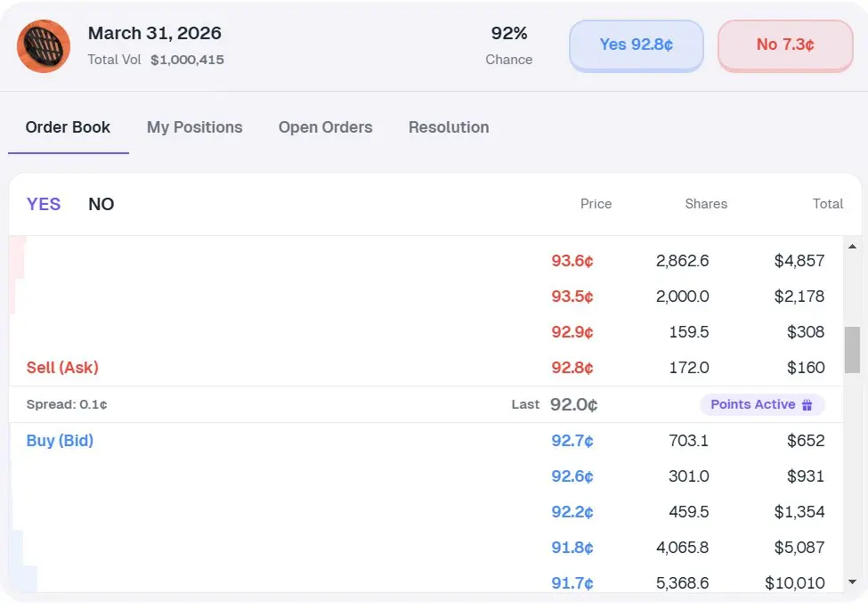Click the scroll up arrow of order book
The image size is (868, 610).
coord(852,247)
